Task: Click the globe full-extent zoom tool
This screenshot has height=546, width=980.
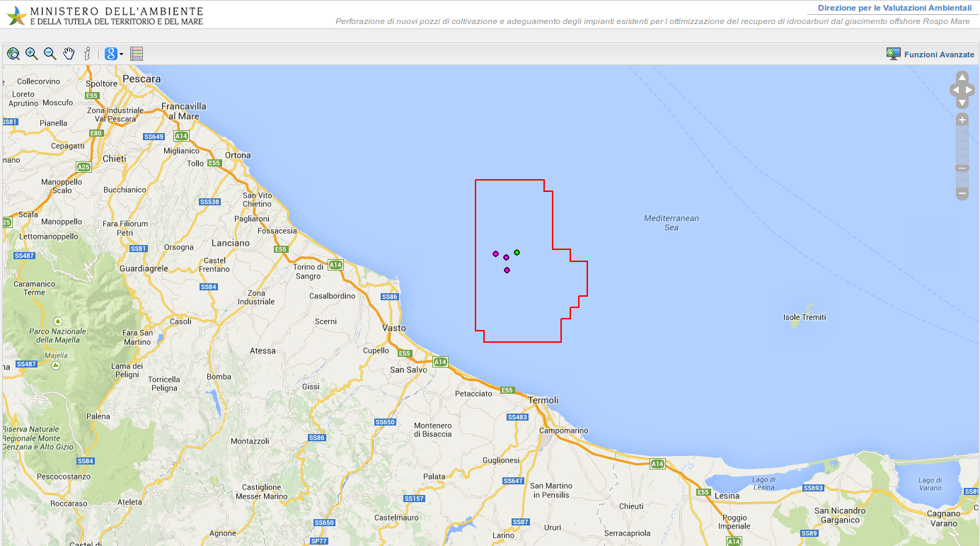Action: pyautogui.click(x=13, y=54)
